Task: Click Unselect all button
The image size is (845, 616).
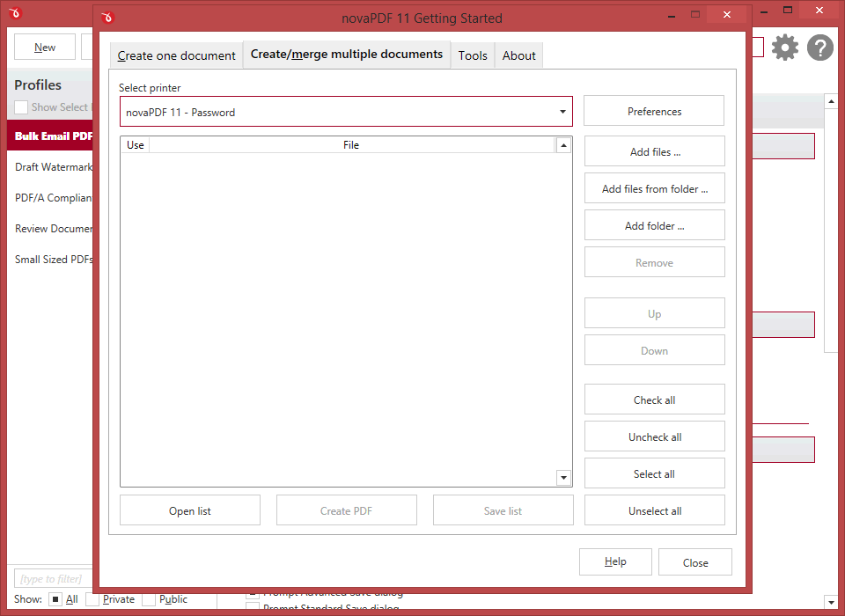Action: click(x=654, y=510)
